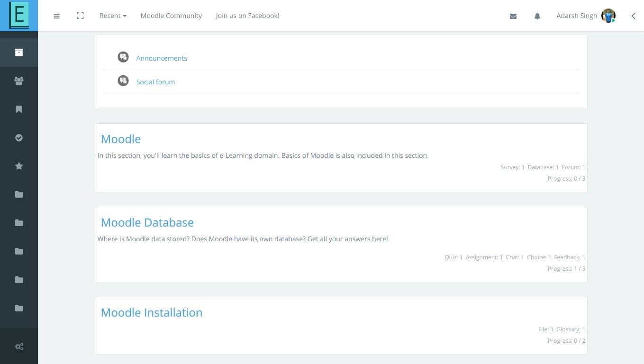Click 'File: 1' activity count
The height and width of the screenshot is (364, 644).
(545, 329)
